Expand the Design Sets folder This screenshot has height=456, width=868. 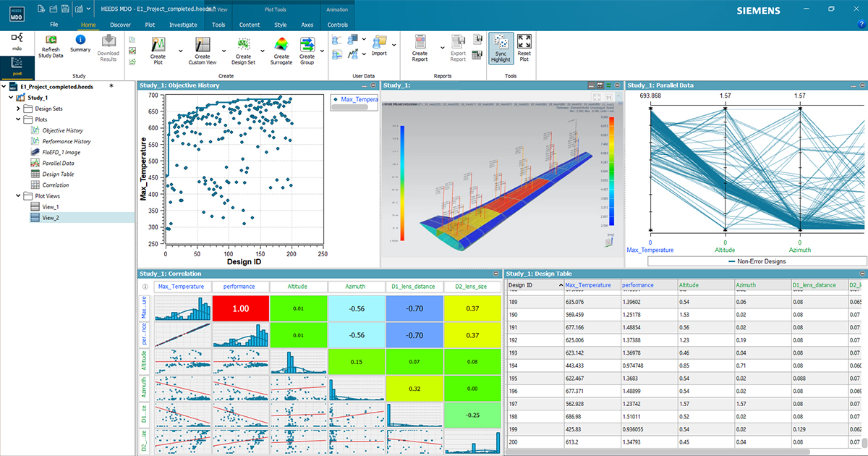(x=19, y=109)
